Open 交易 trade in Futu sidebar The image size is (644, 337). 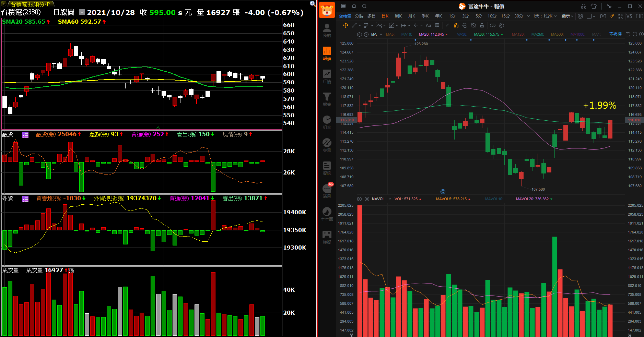coord(327,145)
